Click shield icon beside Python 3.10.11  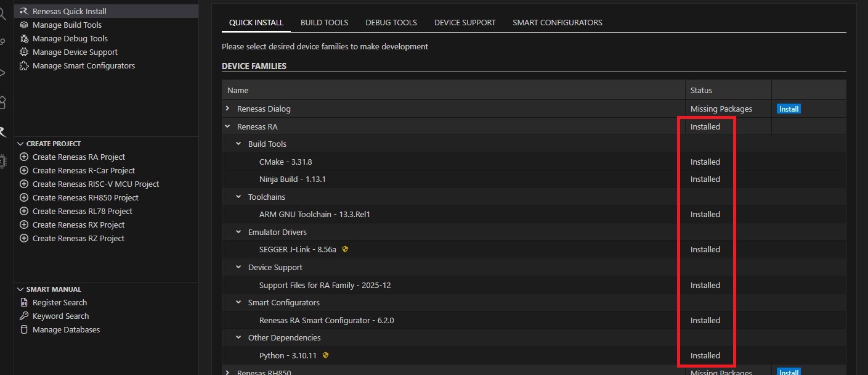[x=325, y=356]
